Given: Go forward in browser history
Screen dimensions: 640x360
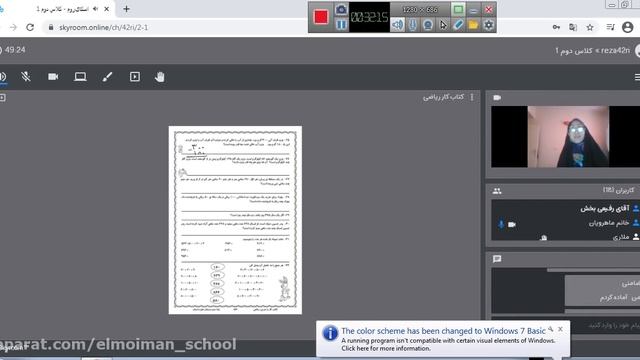Looking at the screenshot, I should [13, 27].
